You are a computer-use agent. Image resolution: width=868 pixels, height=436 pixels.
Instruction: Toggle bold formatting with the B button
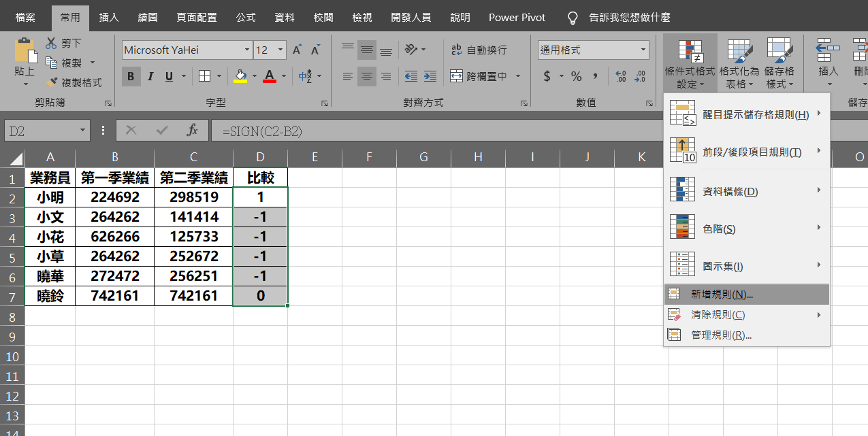point(130,76)
